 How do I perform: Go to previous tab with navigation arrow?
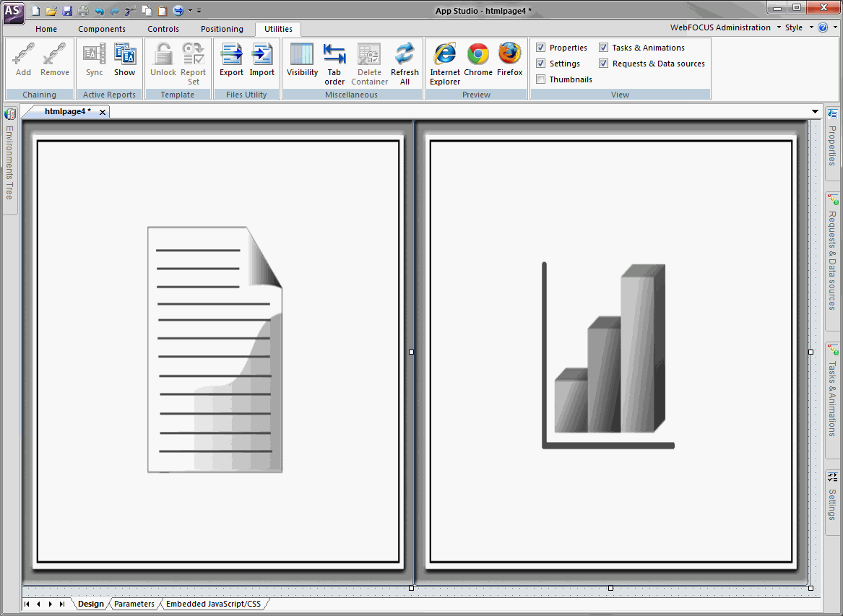pos(39,604)
